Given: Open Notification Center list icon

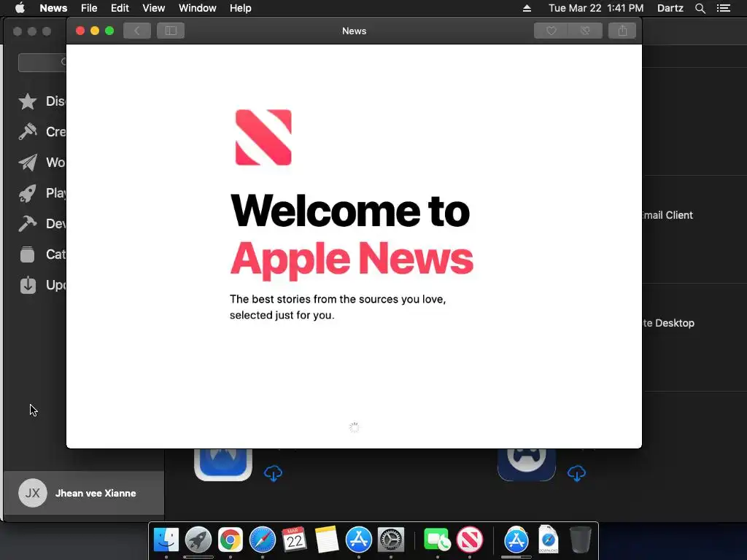Looking at the screenshot, I should 723,8.
